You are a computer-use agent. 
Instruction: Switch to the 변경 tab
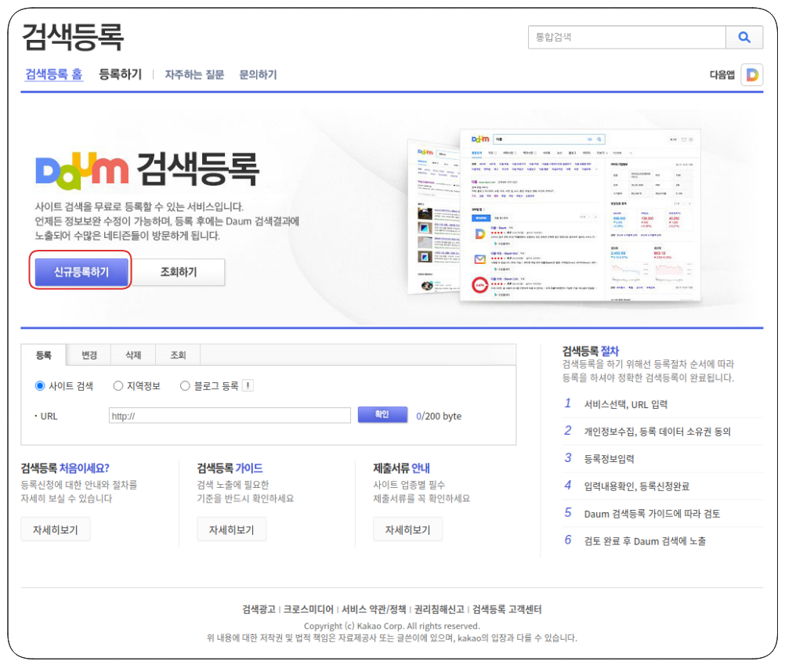tap(89, 356)
